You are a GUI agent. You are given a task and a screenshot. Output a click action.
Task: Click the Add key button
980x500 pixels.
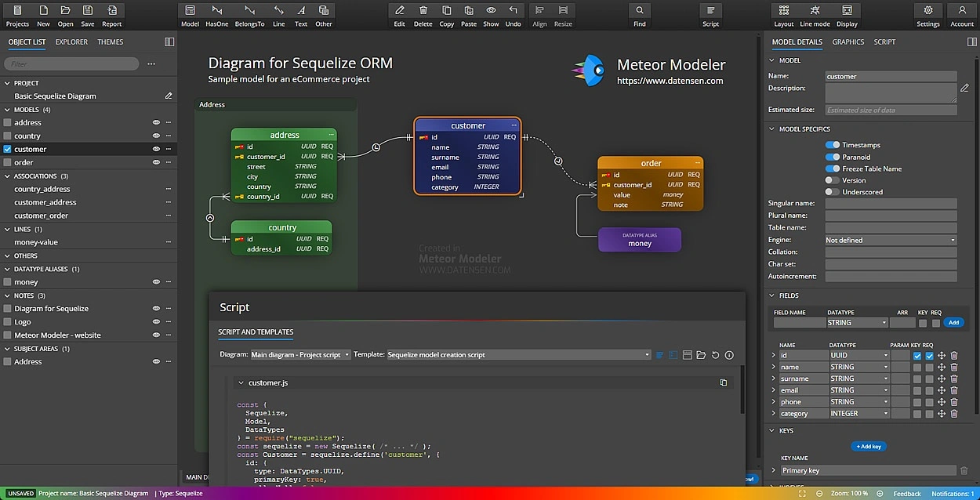(x=868, y=446)
